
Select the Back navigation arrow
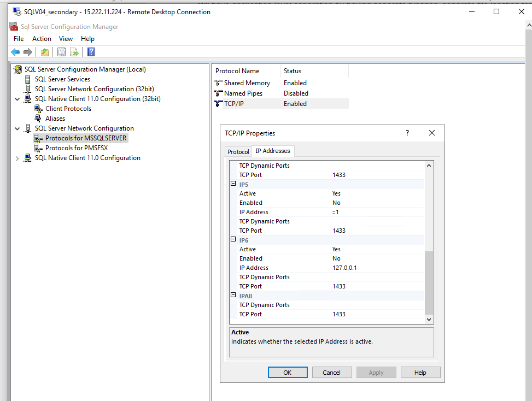(x=15, y=51)
